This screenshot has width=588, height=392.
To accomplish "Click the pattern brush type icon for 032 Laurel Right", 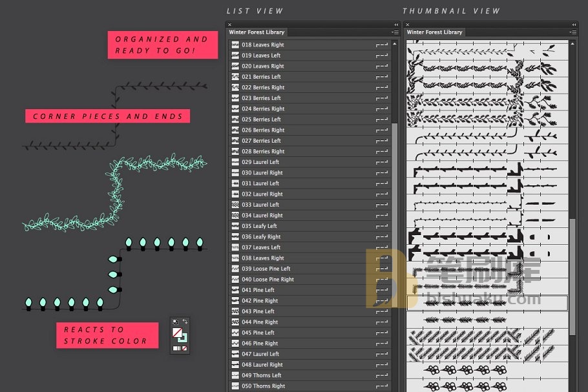I will coord(382,194).
